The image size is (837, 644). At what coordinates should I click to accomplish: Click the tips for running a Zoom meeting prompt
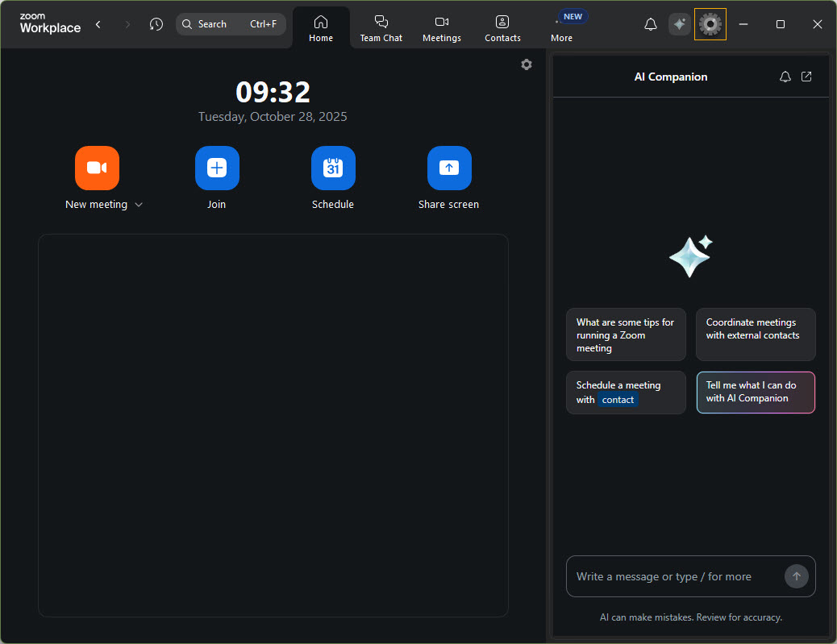click(x=626, y=334)
